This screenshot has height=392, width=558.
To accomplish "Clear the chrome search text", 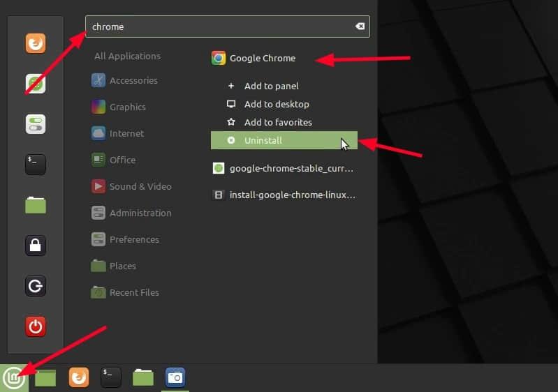I will coord(360,27).
